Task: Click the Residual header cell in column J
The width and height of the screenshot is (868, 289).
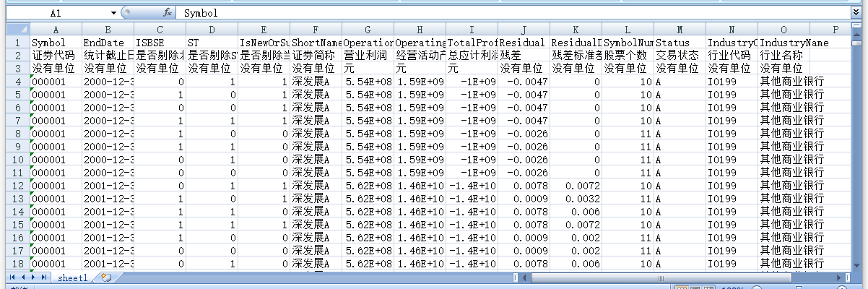Action: point(524,43)
